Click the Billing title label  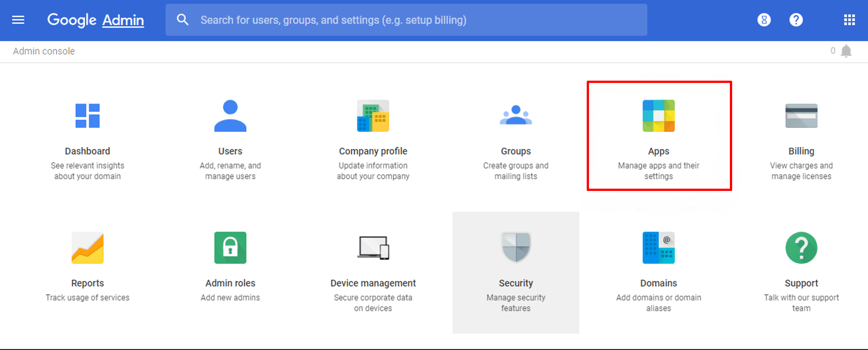point(801,151)
